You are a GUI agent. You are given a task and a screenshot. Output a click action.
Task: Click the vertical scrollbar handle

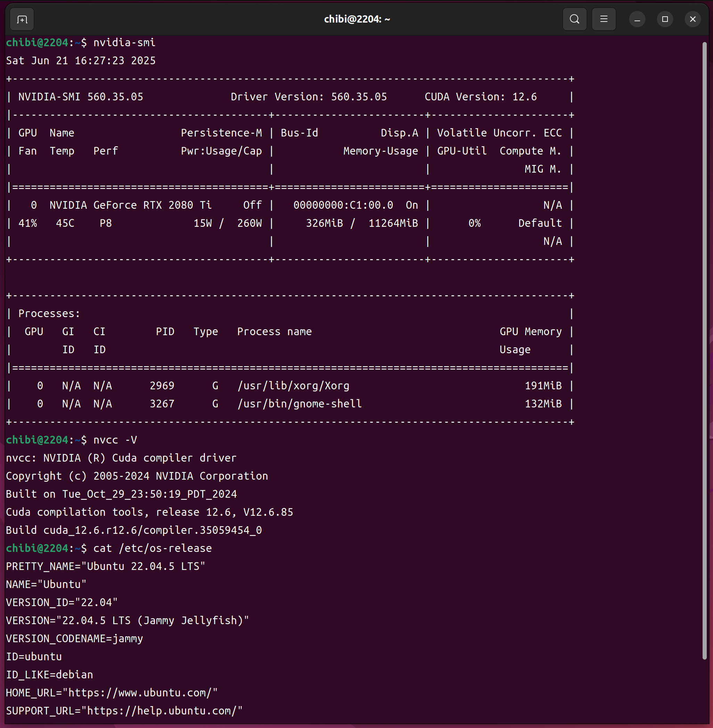click(x=704, y=350)
